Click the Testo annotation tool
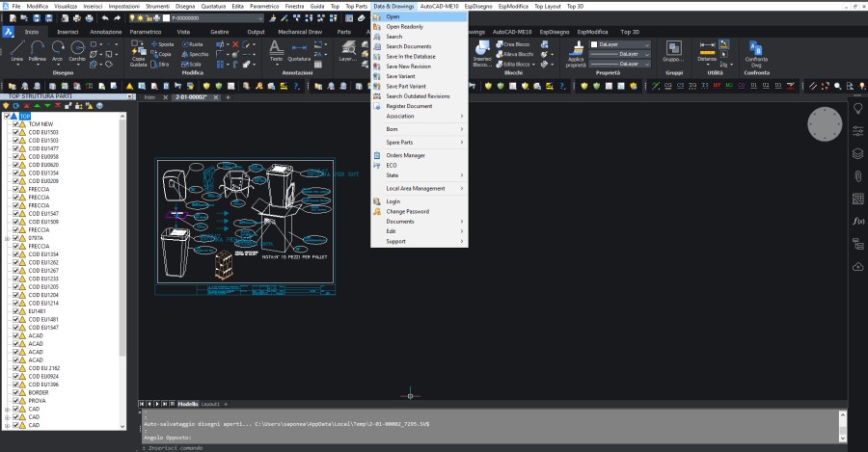 point(276,50)
